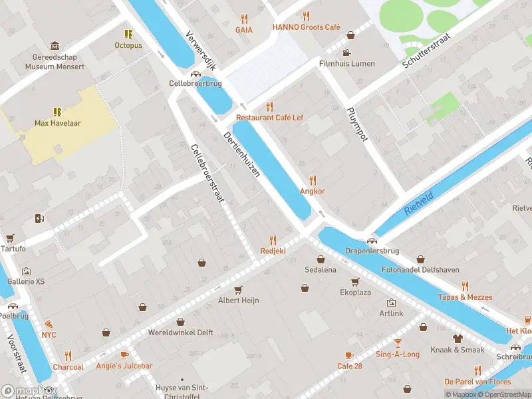Select the Sing-A-Long cocktail bar icon
Image resolution: width=532 pixels, height=399 pixels.
(398, 343)
